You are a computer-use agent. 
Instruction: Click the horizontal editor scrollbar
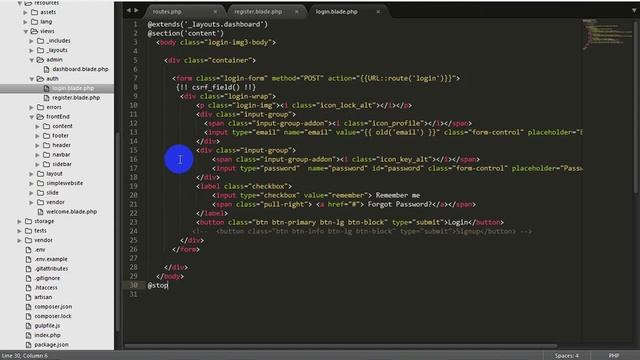tap(341, 346)
